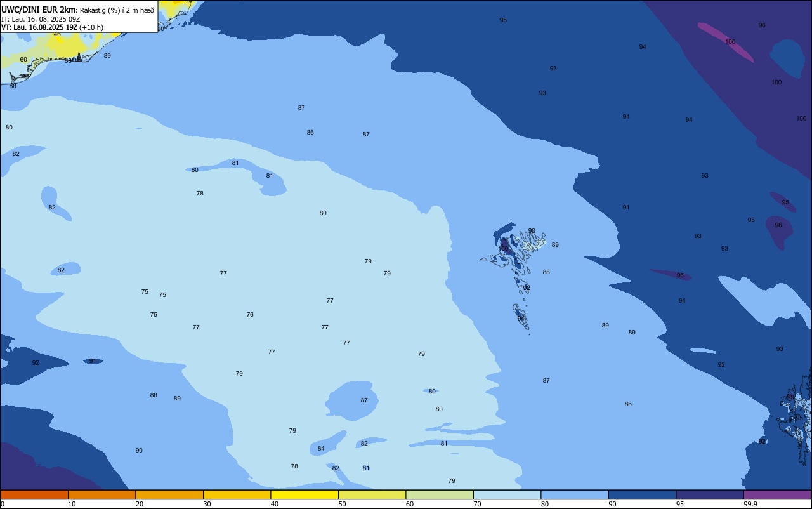Click the light blue 80–90 legend swatch

[575, 494]
